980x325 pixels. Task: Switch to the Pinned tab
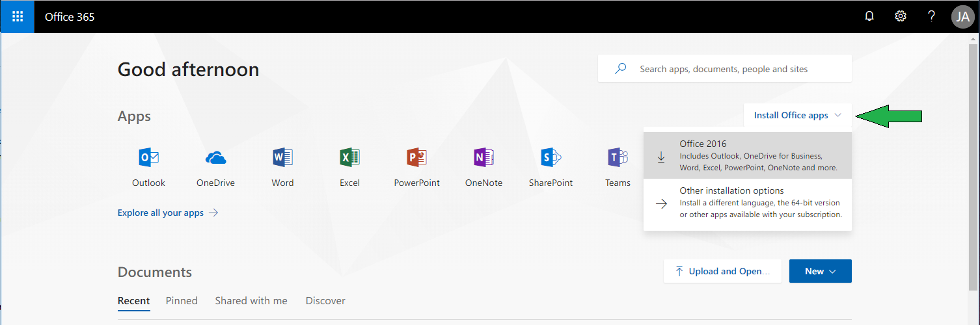pos(182,300)
